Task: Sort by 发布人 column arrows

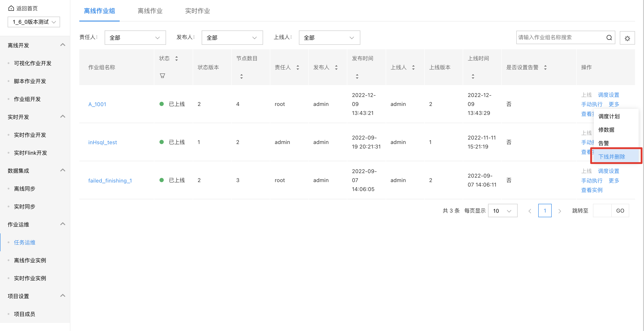Action: coord(336,67)
